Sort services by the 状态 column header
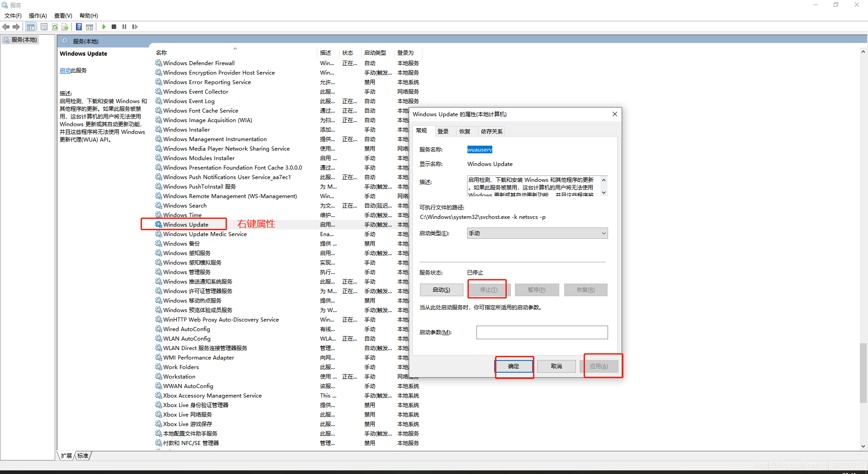This screenshot has height=474, width=868. 350,52
